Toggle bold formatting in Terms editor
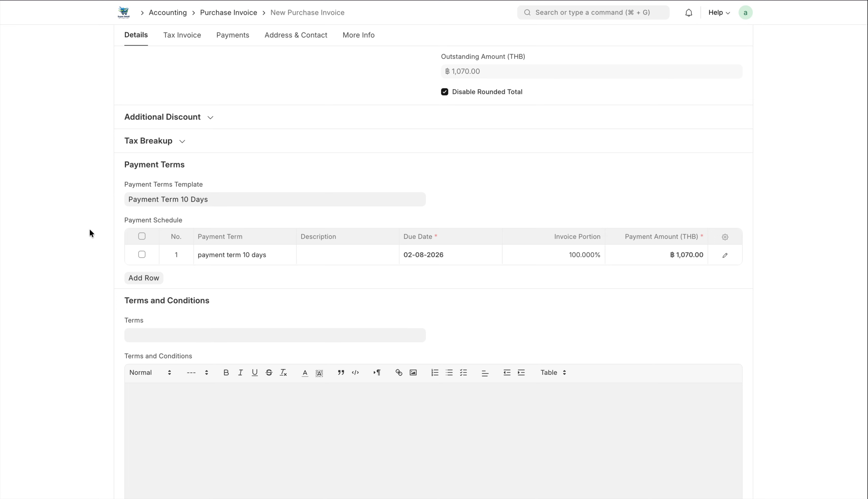 click(x=226, y=372)
